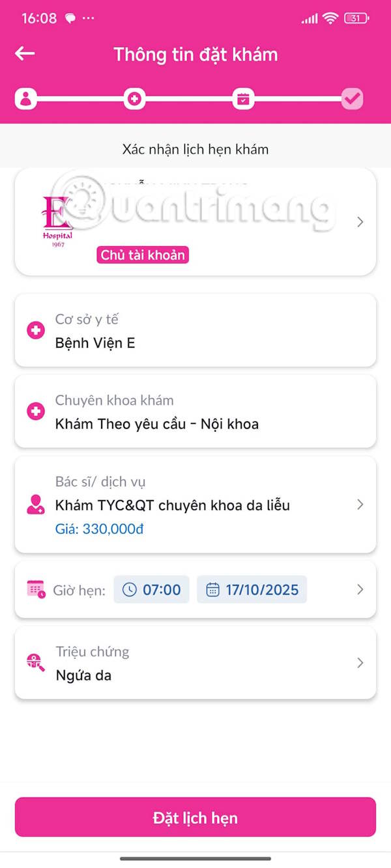The width and height of the screenshot is (391, 868).
Task: Select the Chủ tài khoản badge
Action: pyautogui.click(x=142, y=255)
